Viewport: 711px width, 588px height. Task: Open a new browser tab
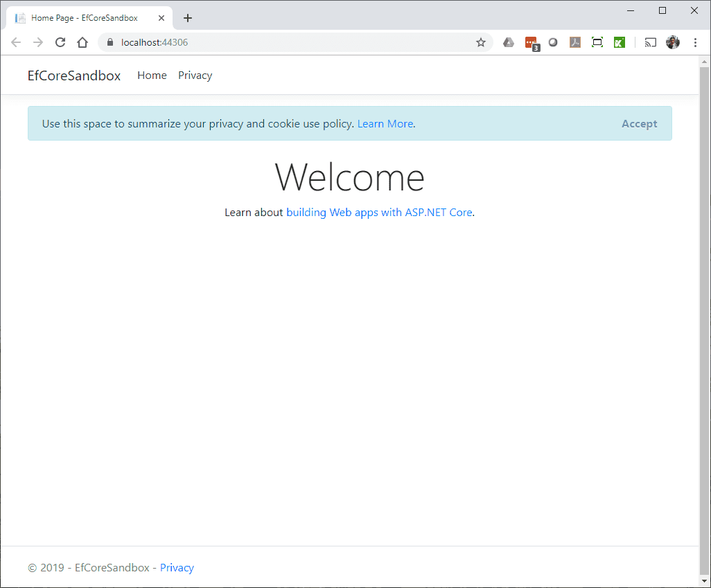[x=188, y=18]
